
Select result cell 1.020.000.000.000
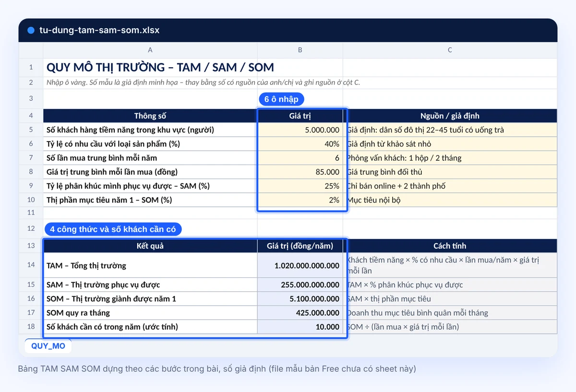[x=300, y=265]
